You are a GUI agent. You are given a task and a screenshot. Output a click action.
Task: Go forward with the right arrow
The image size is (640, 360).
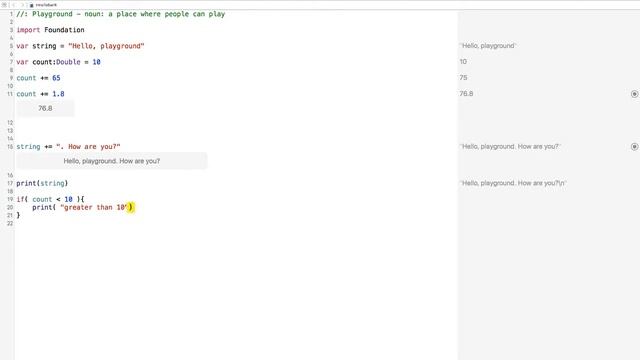pyautogui.click(x=22, y=5)
